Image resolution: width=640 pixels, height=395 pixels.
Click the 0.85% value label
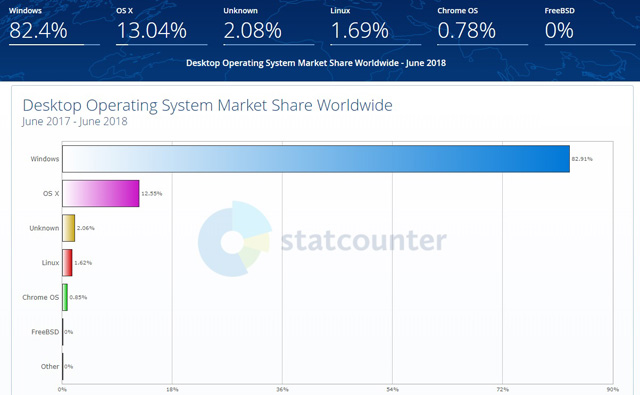click(78, 297)
